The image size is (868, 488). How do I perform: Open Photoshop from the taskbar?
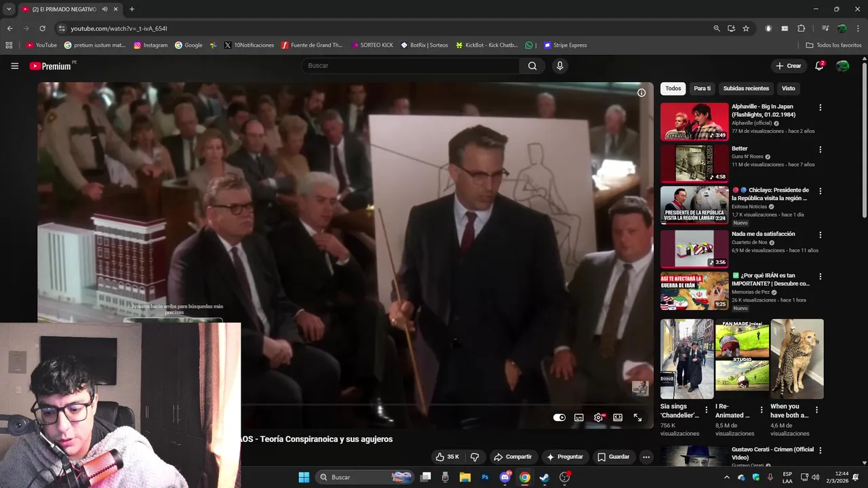click(485, 477)
